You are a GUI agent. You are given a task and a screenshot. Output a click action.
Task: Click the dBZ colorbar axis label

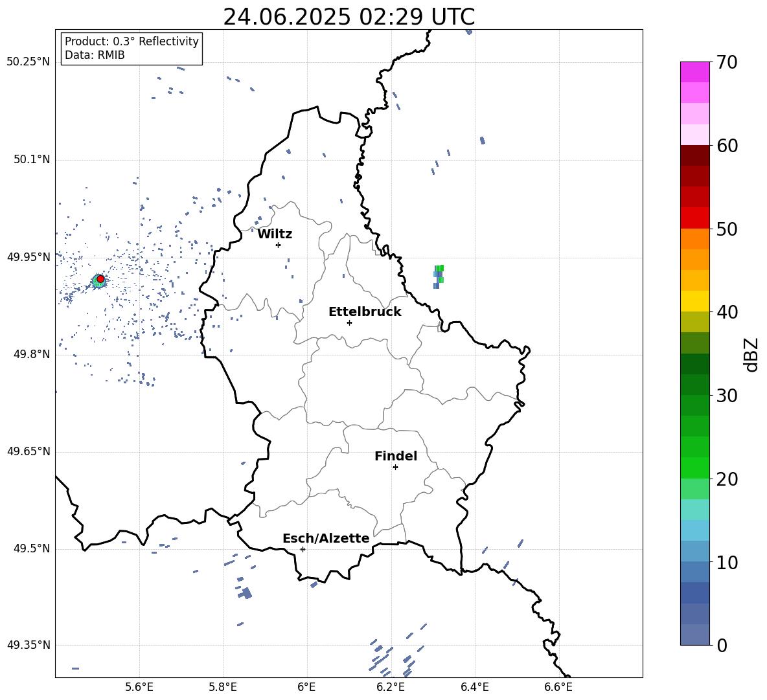[x=751, y=354]
